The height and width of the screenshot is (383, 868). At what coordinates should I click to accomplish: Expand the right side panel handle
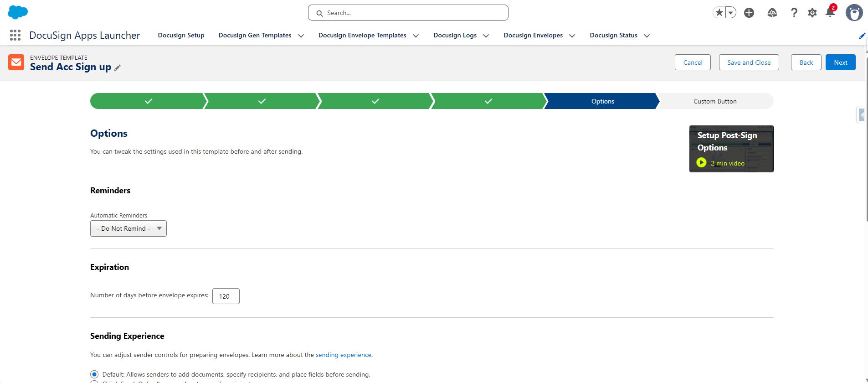click(x=861, y=114)
